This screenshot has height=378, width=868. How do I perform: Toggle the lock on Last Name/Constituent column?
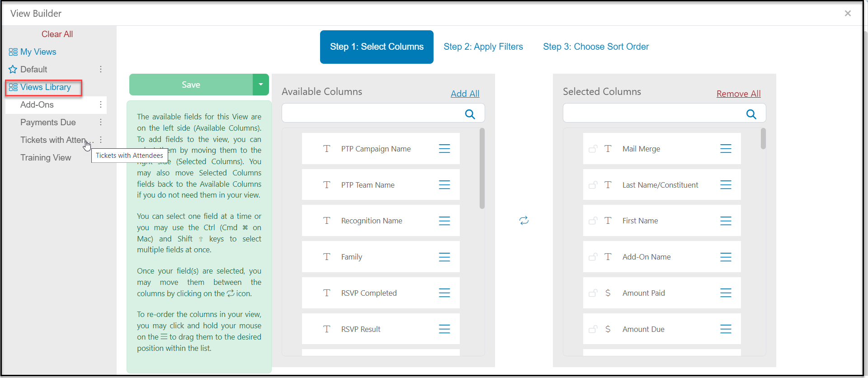coord(593,184)
